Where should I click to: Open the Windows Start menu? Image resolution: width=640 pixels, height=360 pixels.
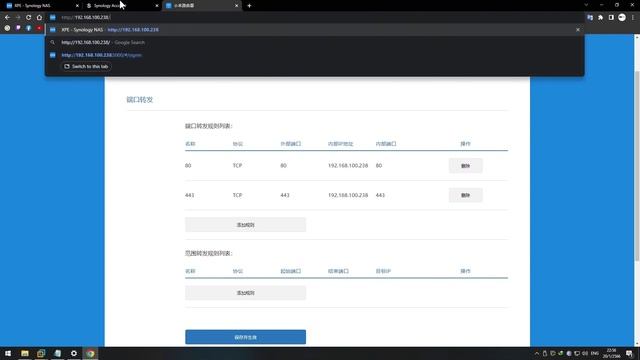point(8,353)
